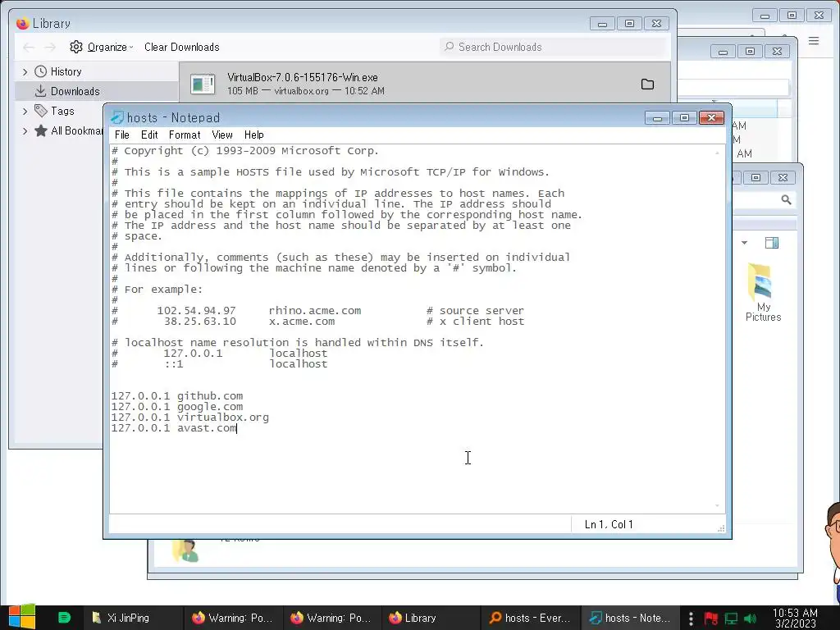
Task: Select Tags in the Library sidebar
Action: pos(62,111)
